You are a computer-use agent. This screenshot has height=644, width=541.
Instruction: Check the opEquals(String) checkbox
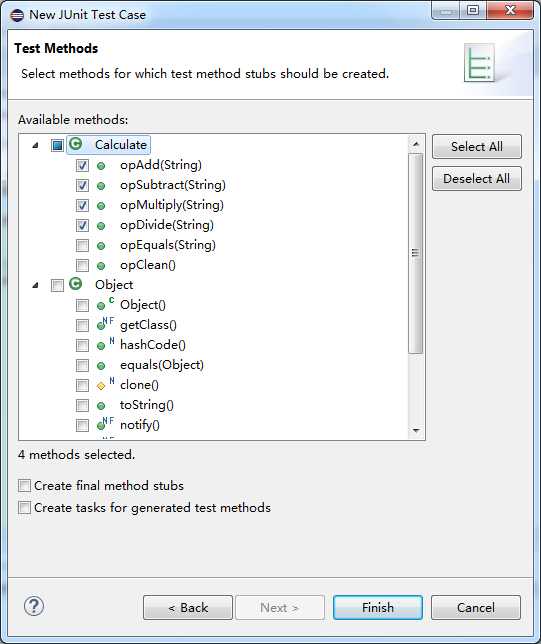tap(82, 246)
